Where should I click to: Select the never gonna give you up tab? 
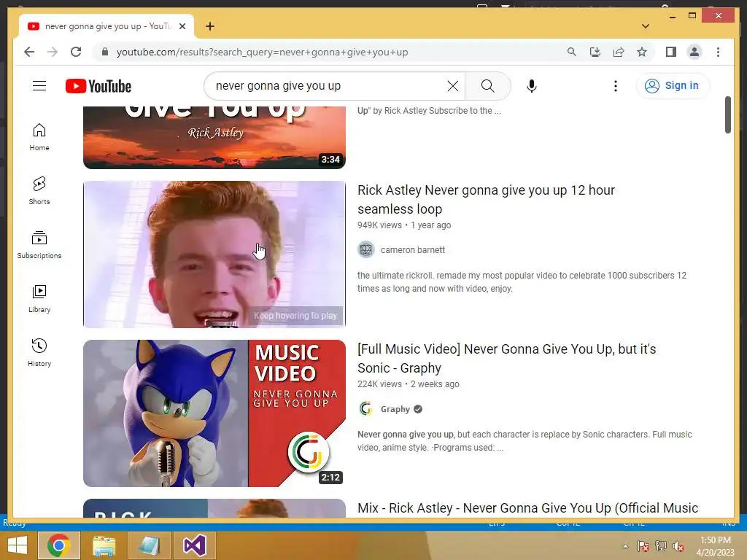[x=107, y=26]
